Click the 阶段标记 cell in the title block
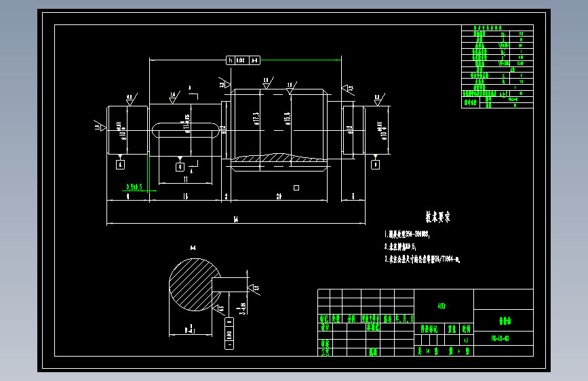The image size is (588, 381). tap(429, 329)
